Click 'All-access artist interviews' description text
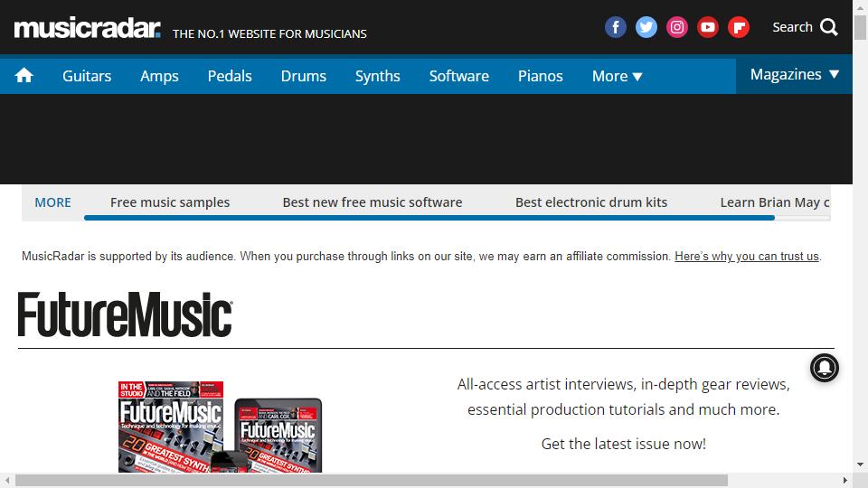 pyautogui.click(x=623, y=397)
